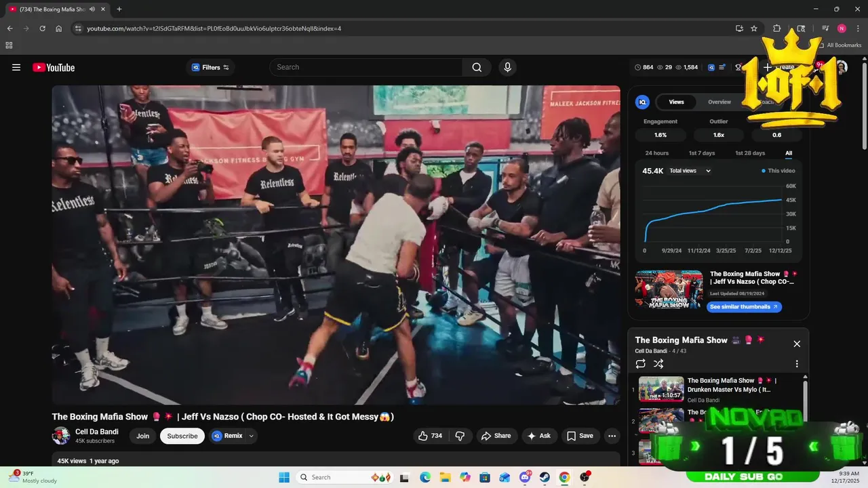View site information icon in address bar
This screenshot has height=488, width=868.
click(78, 28)
